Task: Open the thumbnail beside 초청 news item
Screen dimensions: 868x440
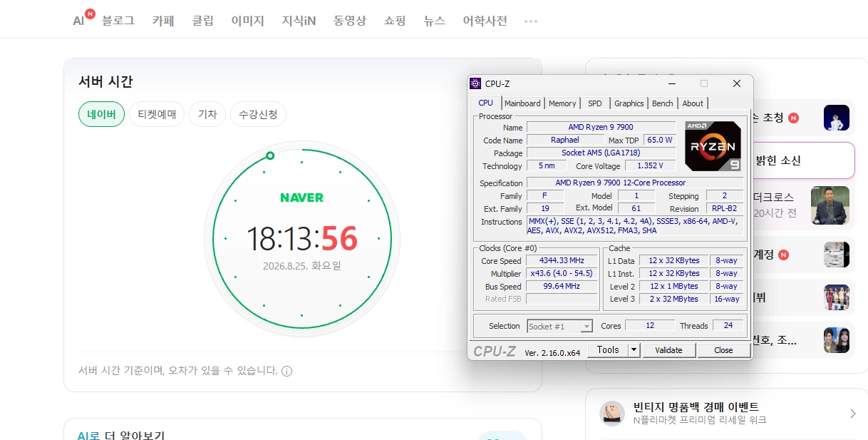Action: coord(836,118)
